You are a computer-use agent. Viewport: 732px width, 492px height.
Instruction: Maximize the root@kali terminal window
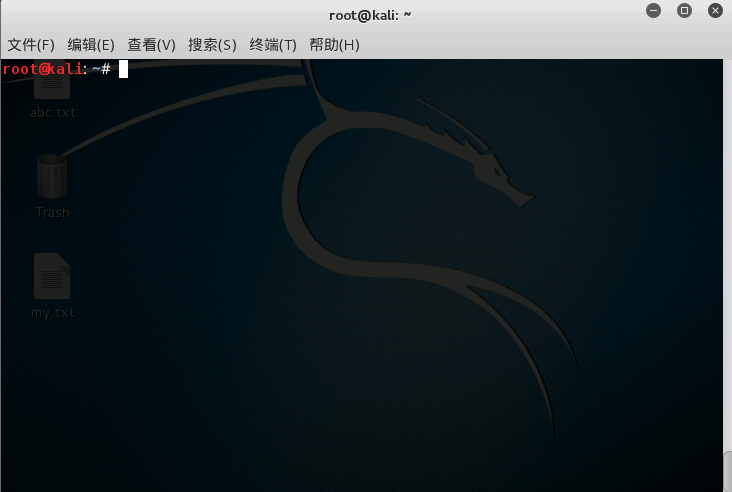685,11
